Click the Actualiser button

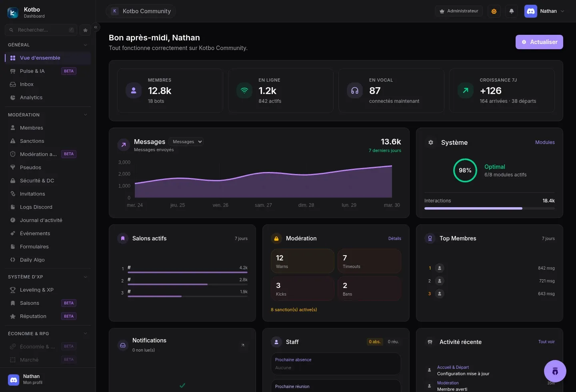point(539,42)
